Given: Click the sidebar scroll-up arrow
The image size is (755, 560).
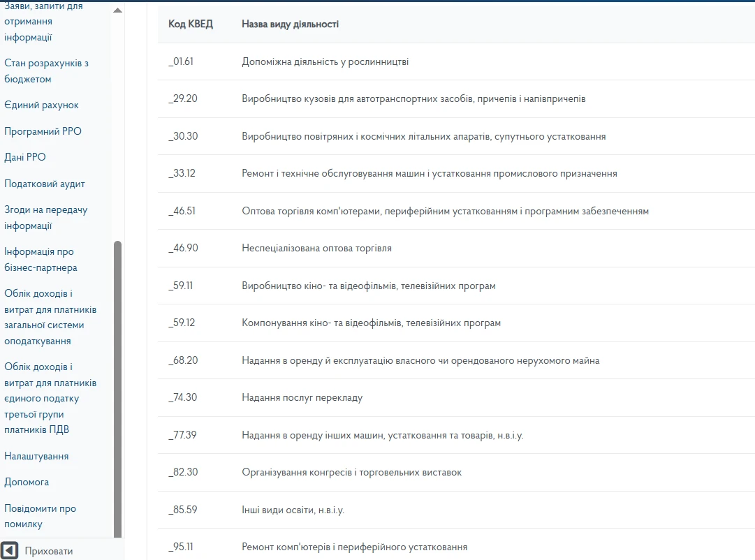Looking at the screenshot, I should point(117,11).
